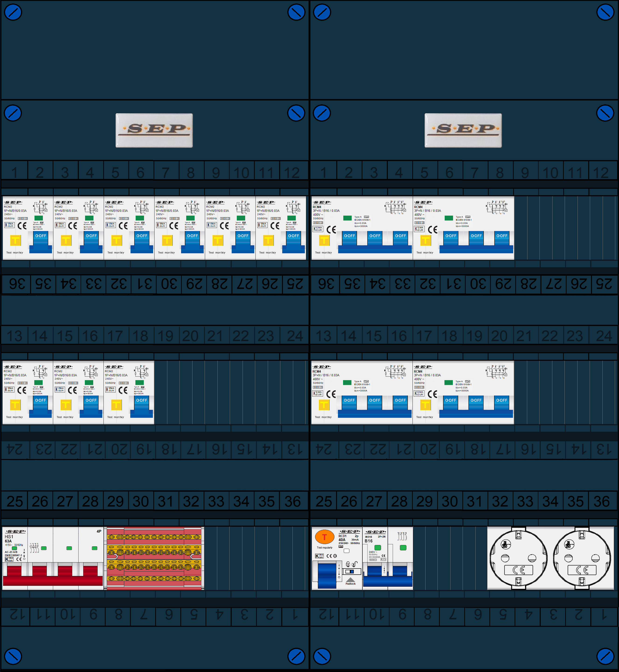Click the red and yellow terminal distribution block
Image resolution: width=619 pixels, height=672 pixels.
coord(154,559)
